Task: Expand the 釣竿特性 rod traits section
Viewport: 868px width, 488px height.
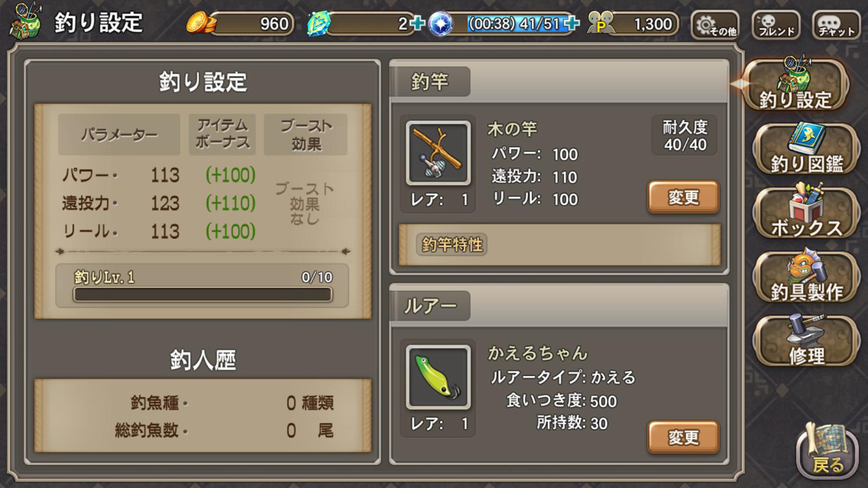Action: [559, 245]
